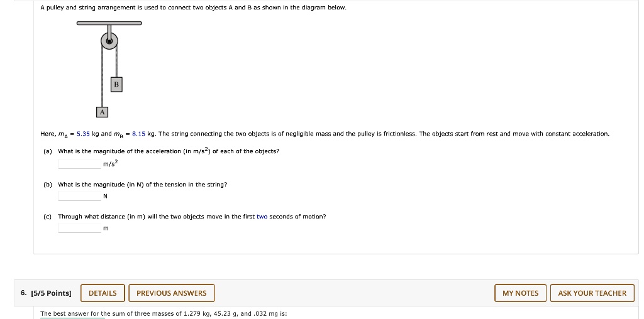
Task: Click the part (c) distance question text
Action: (x=192, y=217)
